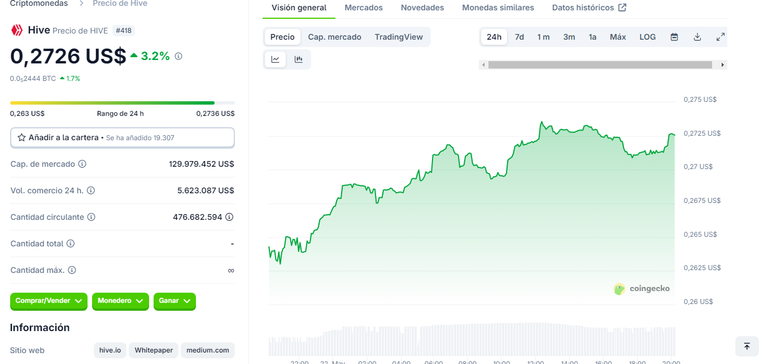Switch to the line chart view icon
The image size is (768, 364).
tap(275, 60)
